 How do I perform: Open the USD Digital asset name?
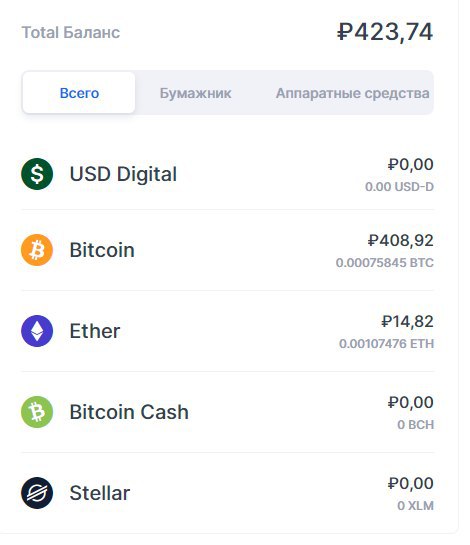click(x=123, y=174)
